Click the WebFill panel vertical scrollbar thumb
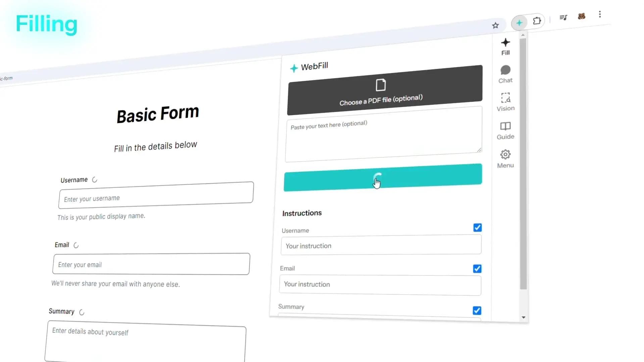The height and width of the screenshot is (362, 644). tap(523, 164)
